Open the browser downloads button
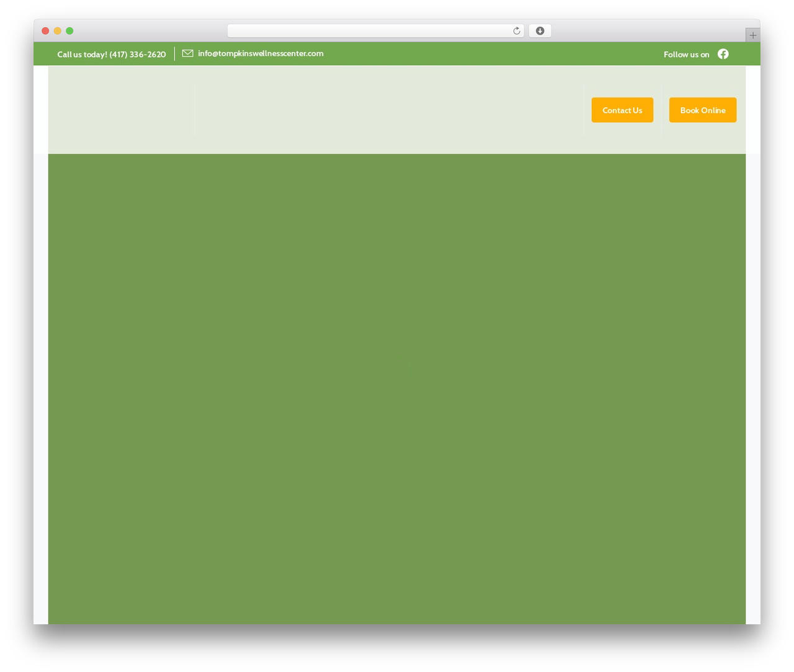This screenshot has width=794, height=672. click(x=540, y=31)
